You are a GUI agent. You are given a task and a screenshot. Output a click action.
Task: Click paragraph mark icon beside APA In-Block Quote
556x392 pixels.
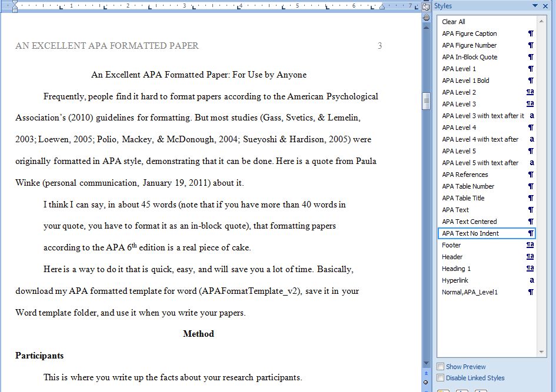[531, 57]
